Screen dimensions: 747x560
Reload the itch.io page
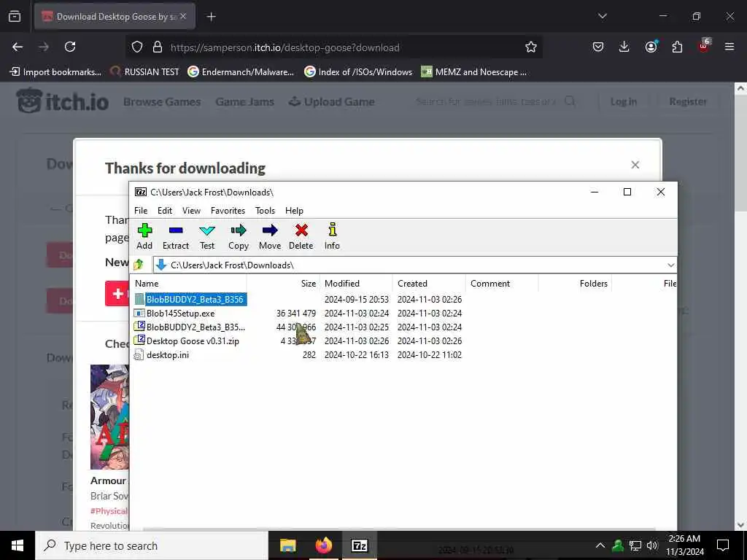coord(70,47)
